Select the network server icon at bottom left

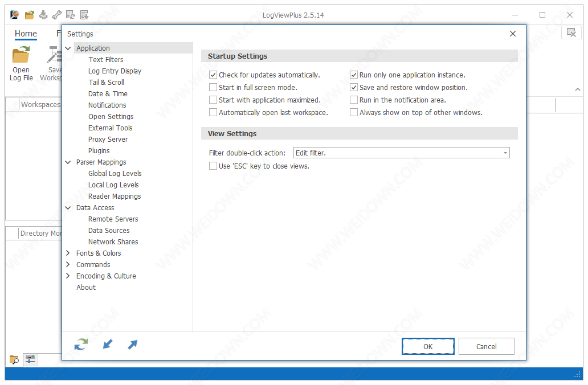click(x=30, y=359)
